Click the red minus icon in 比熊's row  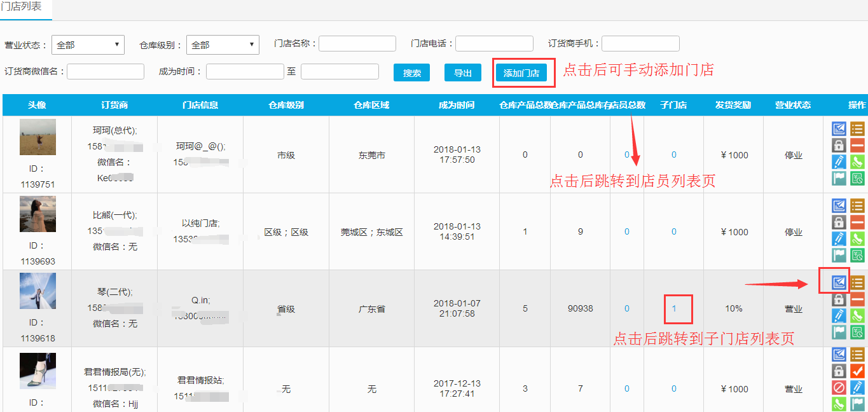pos(858,223)
